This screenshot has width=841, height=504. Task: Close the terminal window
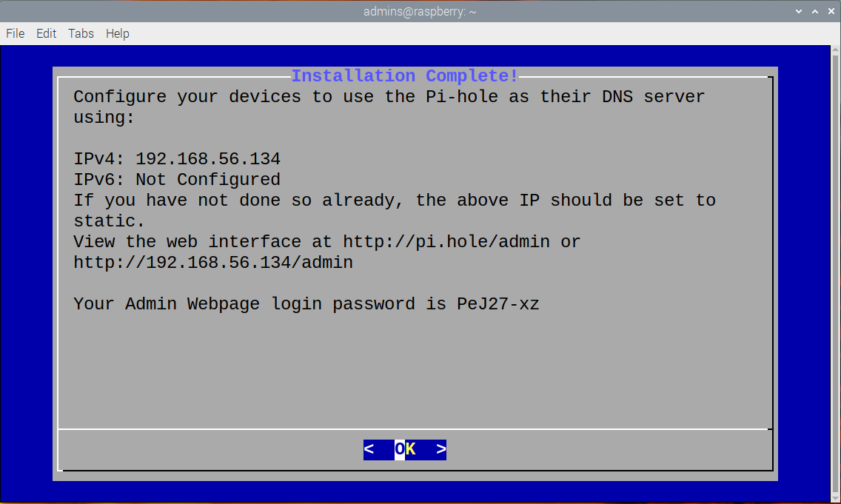pyautogui.click(x=831, y=11)
